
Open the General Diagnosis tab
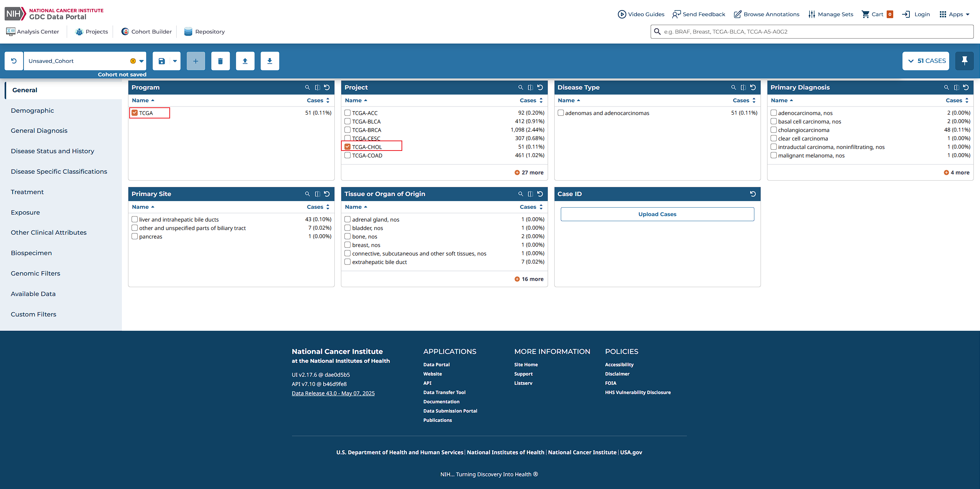tap(39, 131)
